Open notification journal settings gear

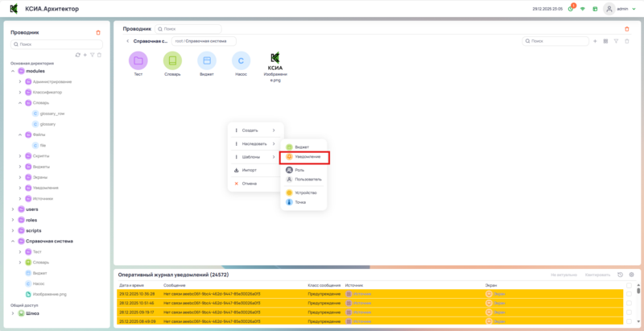click(x=631, y=275)
